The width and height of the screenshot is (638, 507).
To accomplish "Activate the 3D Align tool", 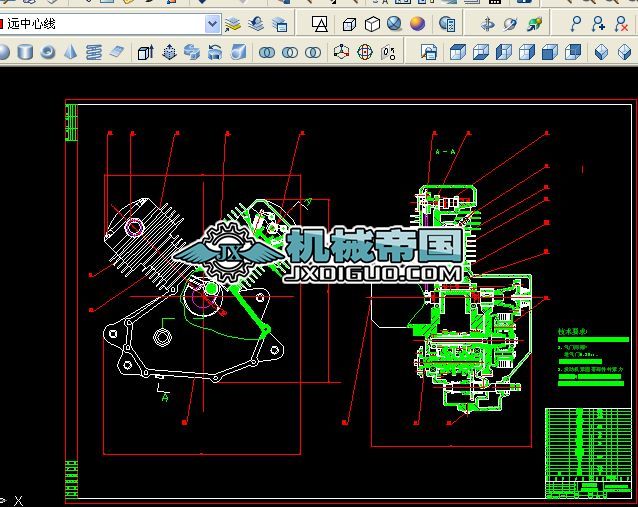I will pyautogui.click(x=388, y=52).
